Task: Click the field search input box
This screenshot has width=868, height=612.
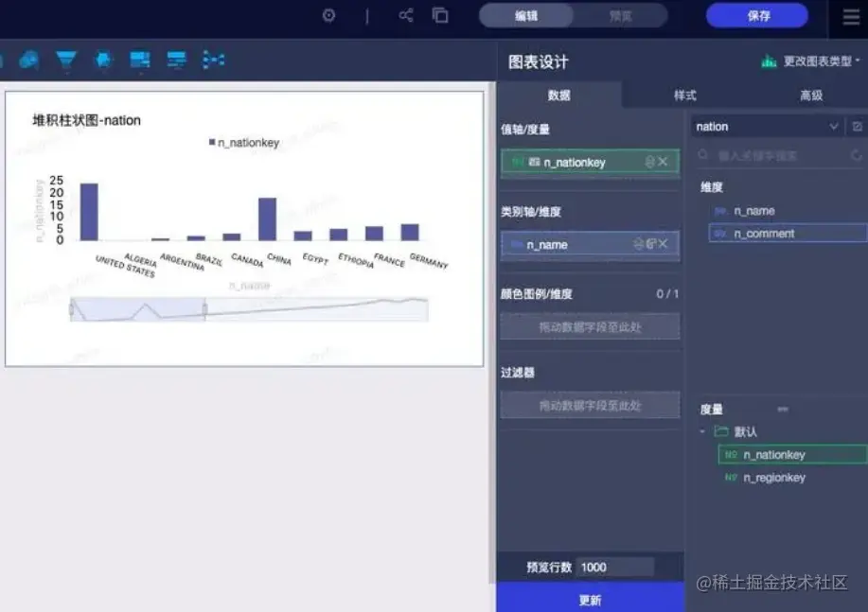Action: point(781,155)
